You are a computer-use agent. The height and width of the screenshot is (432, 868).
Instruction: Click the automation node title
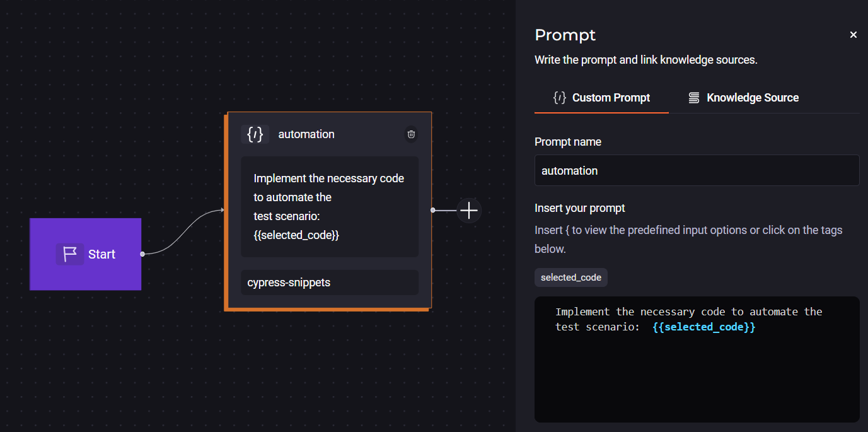coord(306,134)
